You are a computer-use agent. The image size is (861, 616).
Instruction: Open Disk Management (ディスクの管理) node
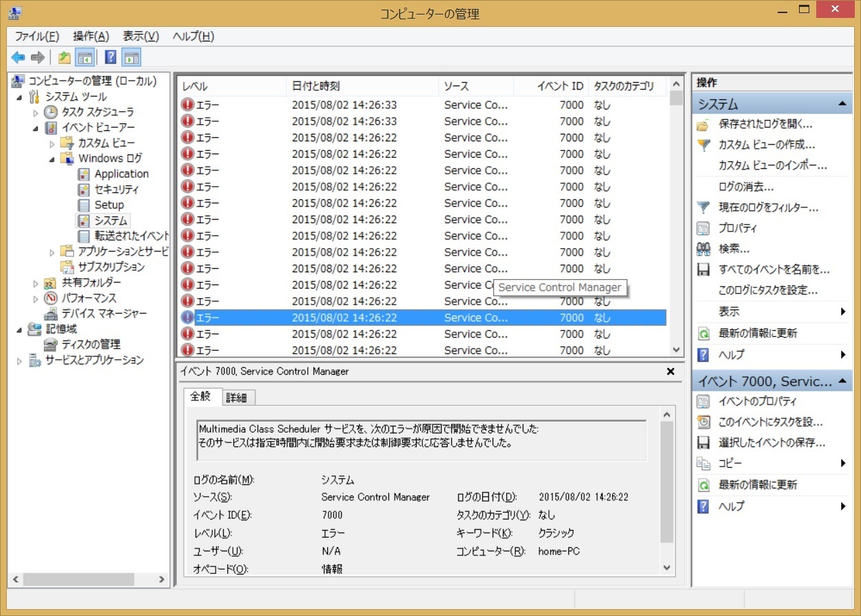click(90, 345)
